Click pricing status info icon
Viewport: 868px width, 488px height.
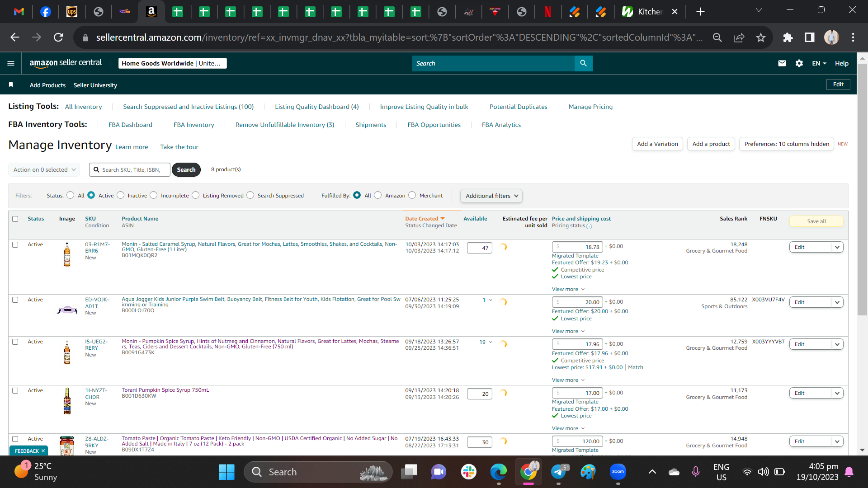click(x=589, y=226)
